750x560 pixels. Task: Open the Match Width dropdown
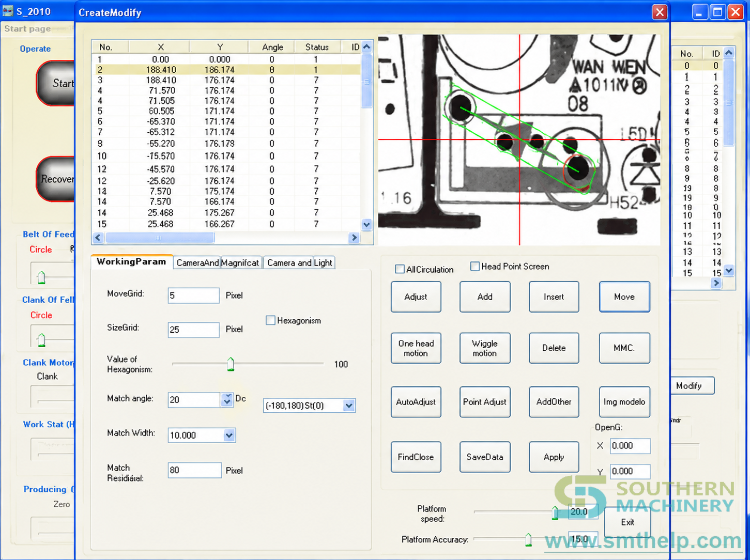click(229, 435)
